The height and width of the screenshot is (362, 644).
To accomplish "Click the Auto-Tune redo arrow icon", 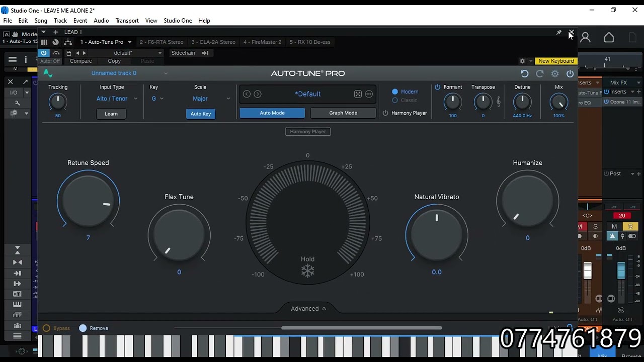I will pos(540,73).
